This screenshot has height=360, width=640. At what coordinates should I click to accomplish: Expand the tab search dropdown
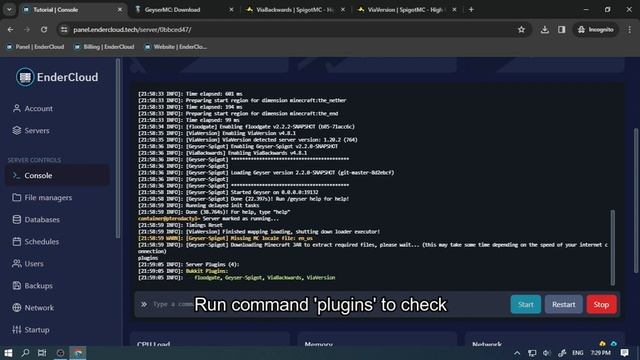tap(9, 9)
